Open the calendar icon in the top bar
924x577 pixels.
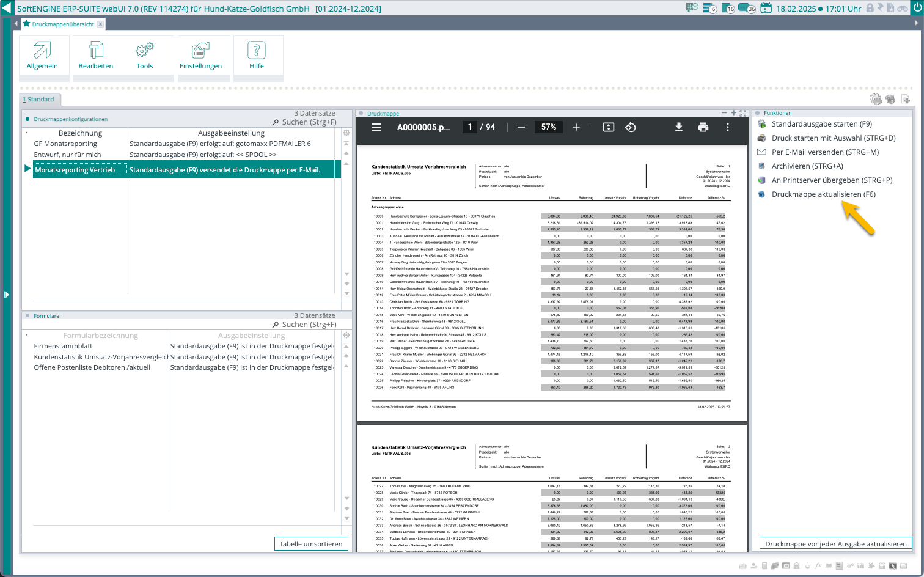click(766, 9)
